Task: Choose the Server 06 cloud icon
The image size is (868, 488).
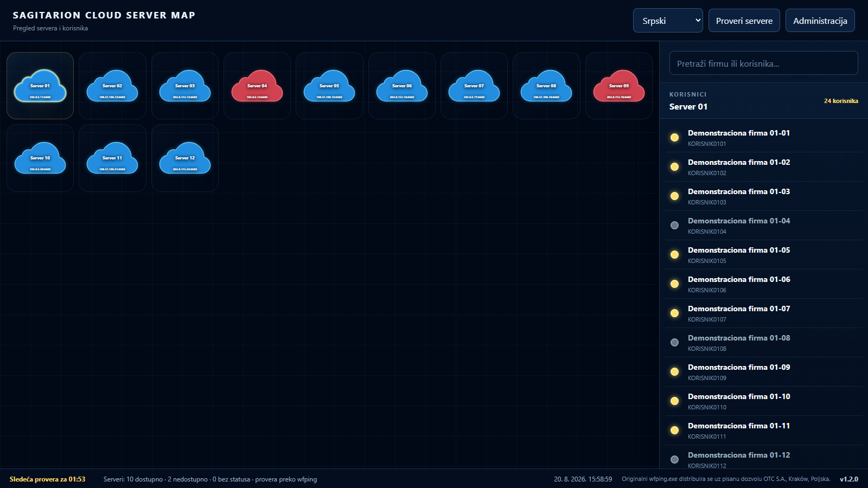Action: click(x=402, y=86)
